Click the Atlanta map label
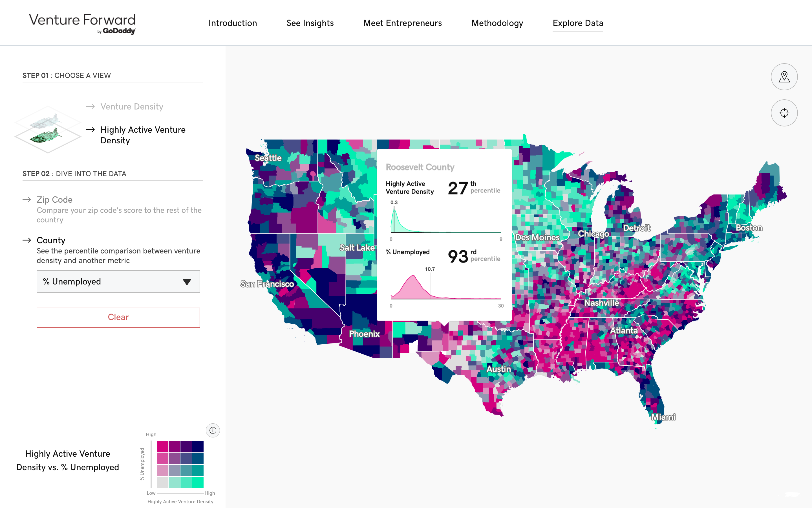This screenshot has width=812, height=508. [x=624, y=330]
